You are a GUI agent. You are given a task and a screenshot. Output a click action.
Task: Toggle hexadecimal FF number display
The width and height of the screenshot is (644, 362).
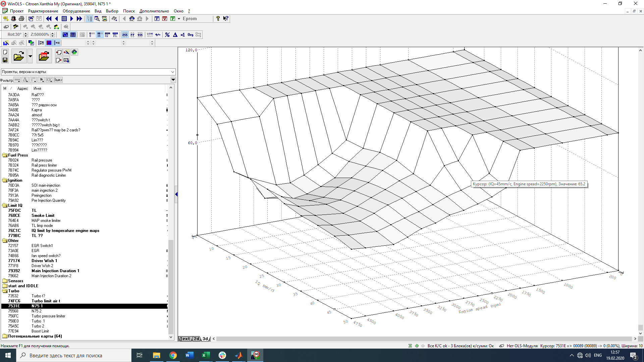click(132, 35)
